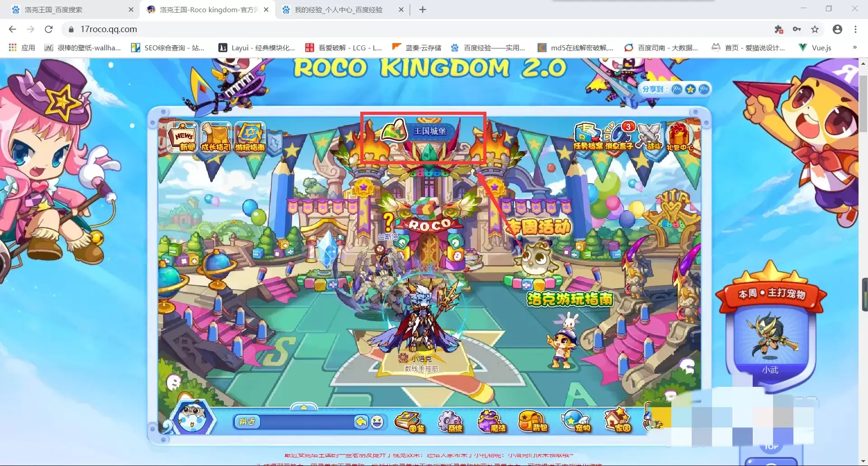Viewport: 868px width, 466px height.
Task: Share via the third 分享到 icon
Action: tap(704, 89)
